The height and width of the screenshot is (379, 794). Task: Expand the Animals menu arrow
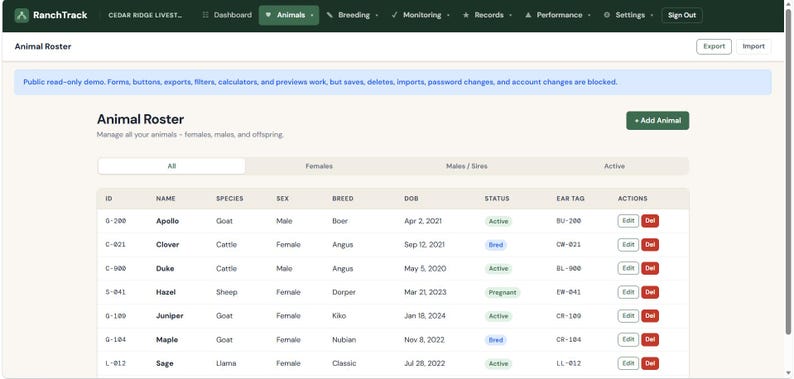312,16
